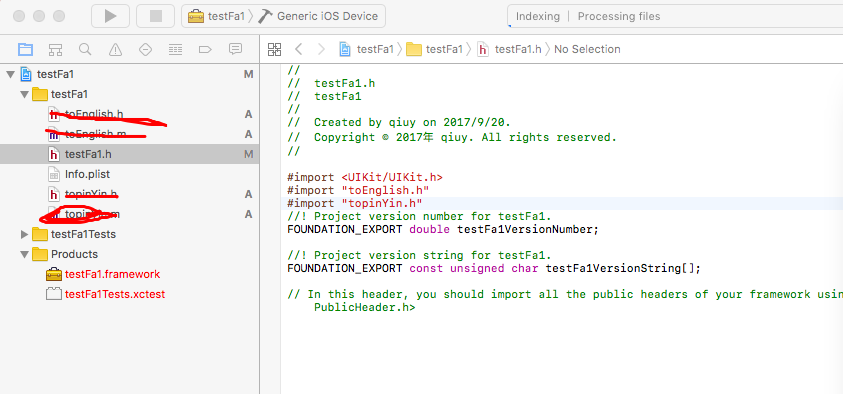This screenshot has height=394, width=843.
Task: Click the #import "toEnglish.h" line
Action: coord(358,190)
